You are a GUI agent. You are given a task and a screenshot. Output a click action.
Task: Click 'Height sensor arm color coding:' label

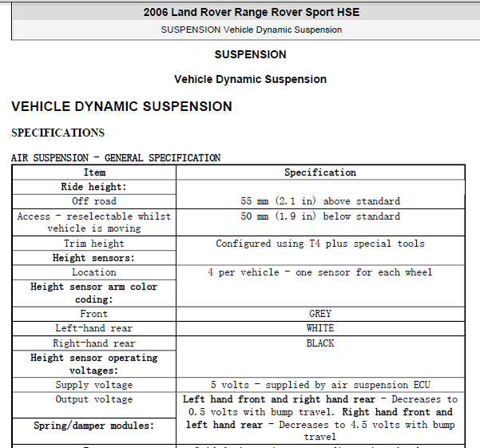(x=94, y=293)
